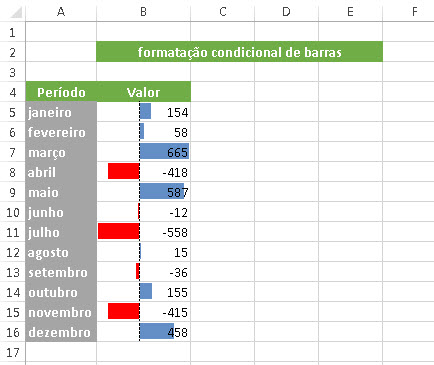Select row 2 header
Viewport: 434px width, 365px height.
(13, 52)
